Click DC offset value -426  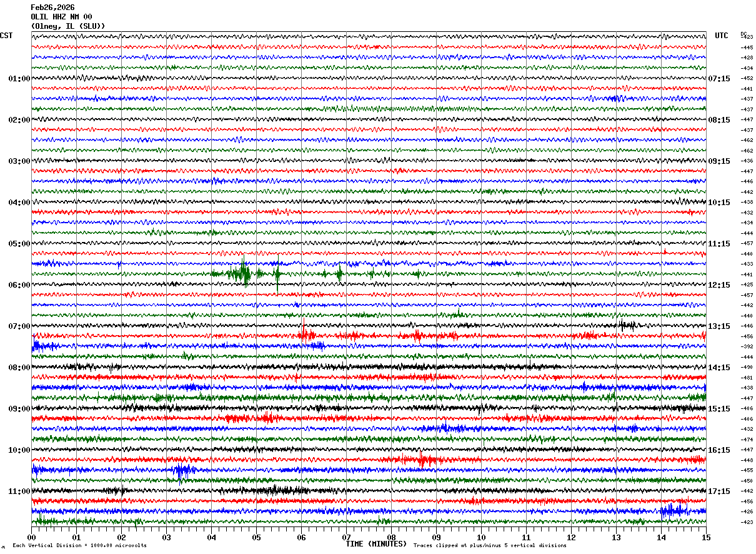point(747,511)
